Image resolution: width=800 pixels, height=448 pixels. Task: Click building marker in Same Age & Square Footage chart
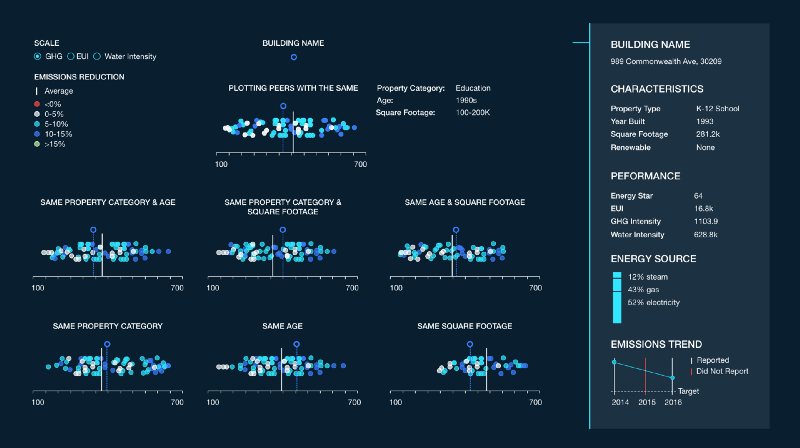[456, 230]
